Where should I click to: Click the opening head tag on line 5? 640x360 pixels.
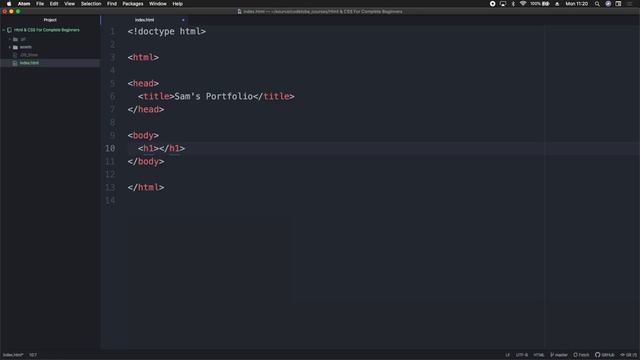[x=143, y=83]
